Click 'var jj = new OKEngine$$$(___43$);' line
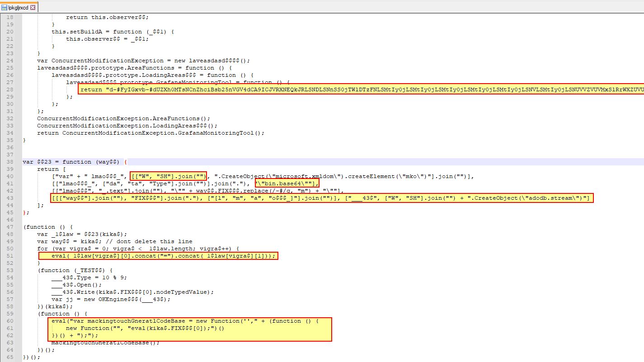 pyautogui.click(x=111, y=299)
